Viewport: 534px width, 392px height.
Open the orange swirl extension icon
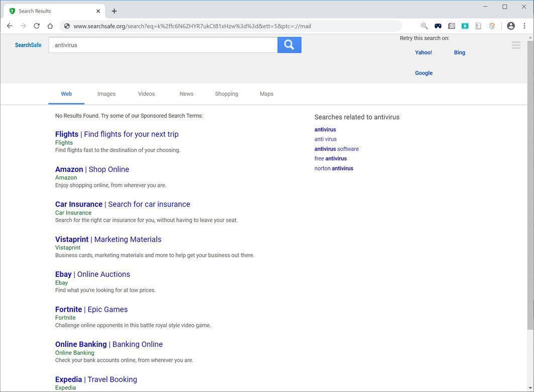pyautogui.click(x=492, y=26)
